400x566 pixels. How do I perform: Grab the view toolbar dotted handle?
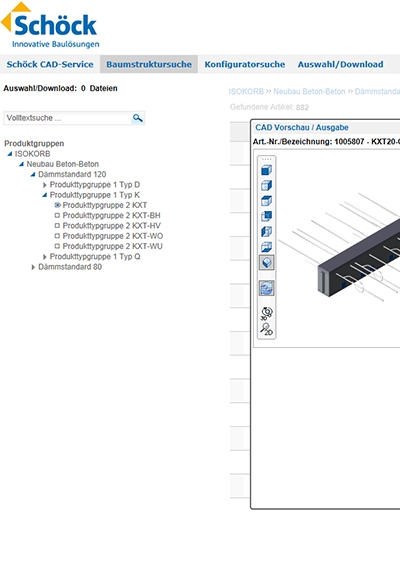click(x=266, y=159)
